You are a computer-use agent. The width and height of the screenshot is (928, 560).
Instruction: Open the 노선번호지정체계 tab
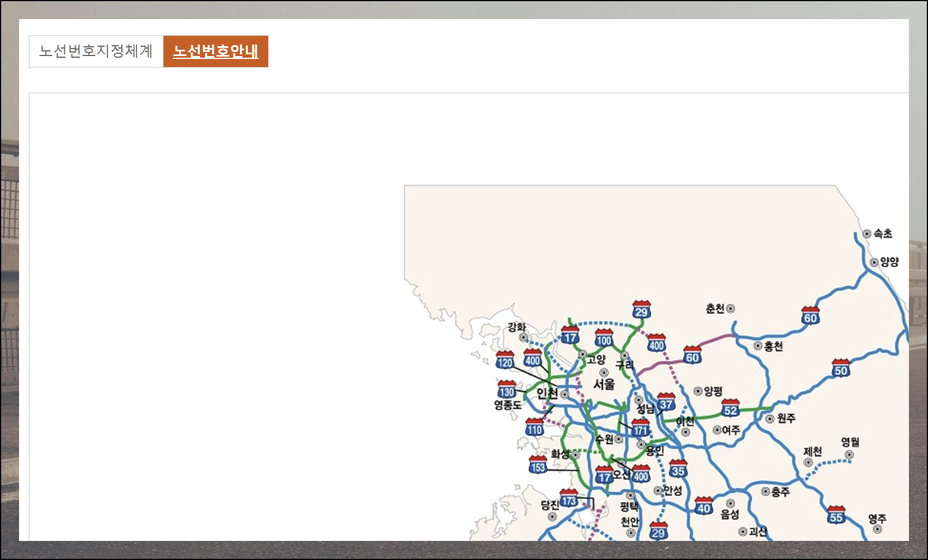point(96,51)
